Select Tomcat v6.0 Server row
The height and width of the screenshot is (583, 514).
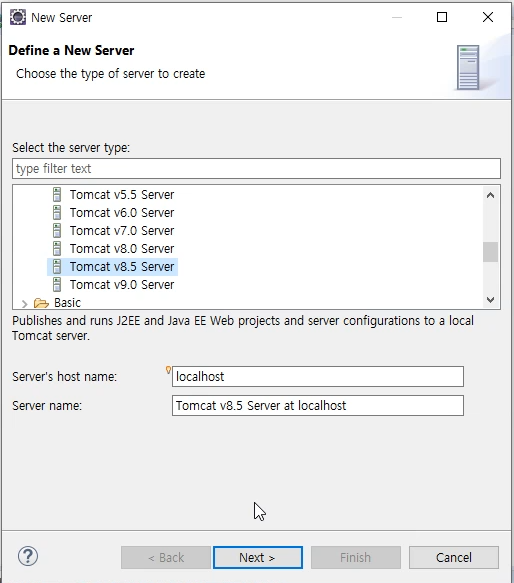113,212
